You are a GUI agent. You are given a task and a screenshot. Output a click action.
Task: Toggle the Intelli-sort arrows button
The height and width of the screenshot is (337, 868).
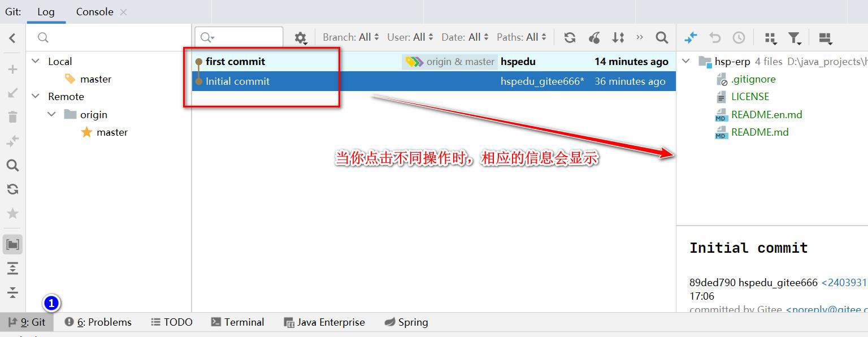click(x=618, y=37)
